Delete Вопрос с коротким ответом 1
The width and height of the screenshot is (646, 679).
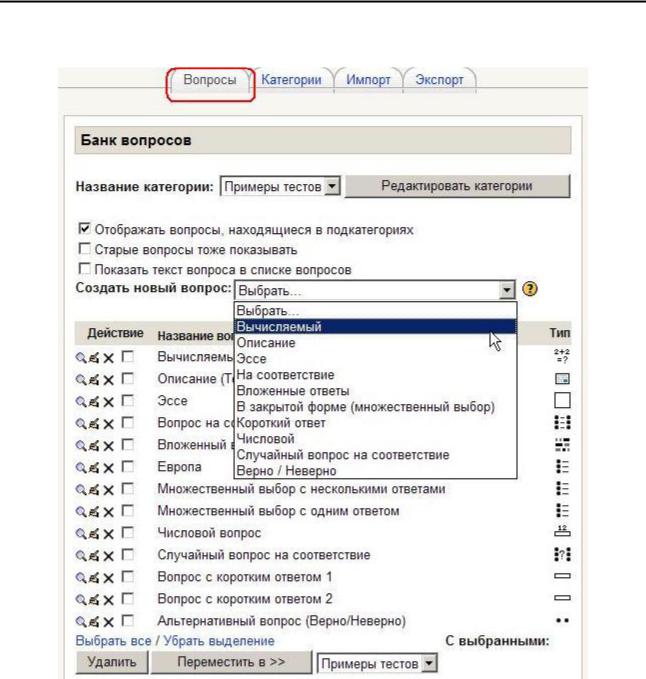click(108, 578)
